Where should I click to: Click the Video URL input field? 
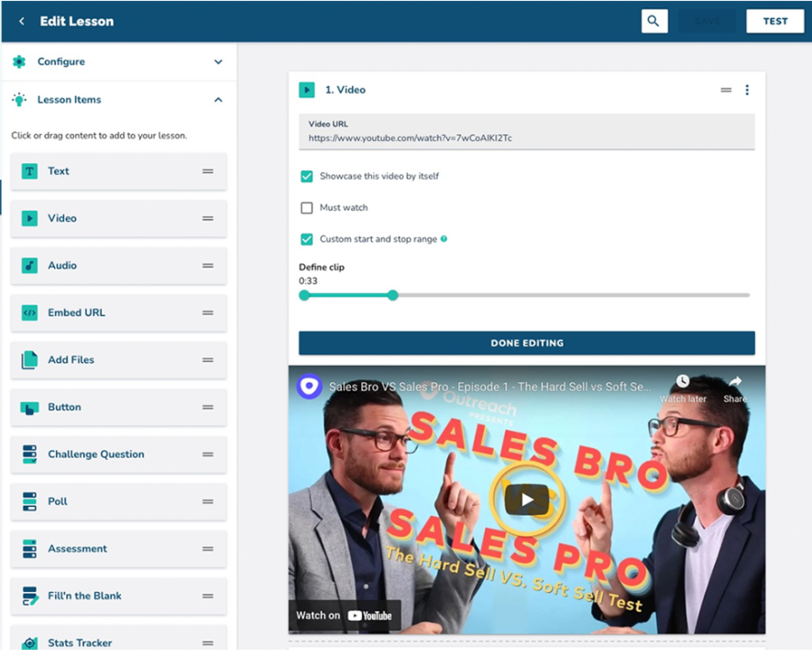tap(527, 132)
